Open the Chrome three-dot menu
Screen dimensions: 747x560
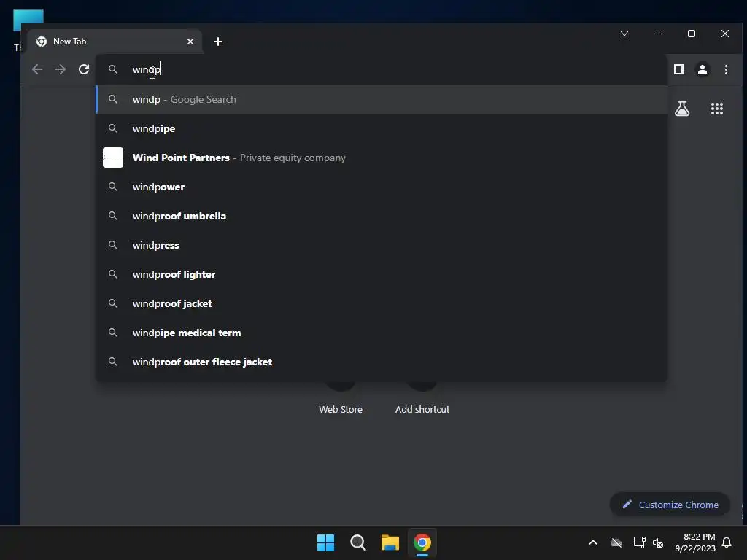(x=726, y=69)
